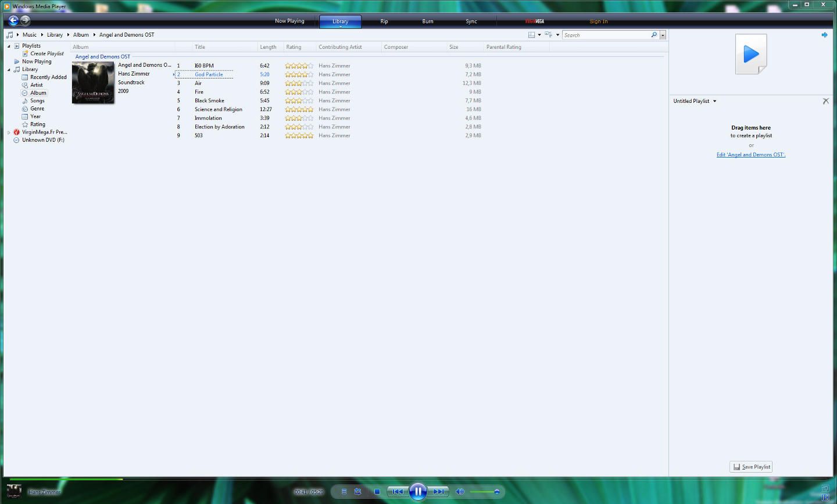Open the search options dropdown
This screenshot has height=504, width=837.
click(663, 35)
